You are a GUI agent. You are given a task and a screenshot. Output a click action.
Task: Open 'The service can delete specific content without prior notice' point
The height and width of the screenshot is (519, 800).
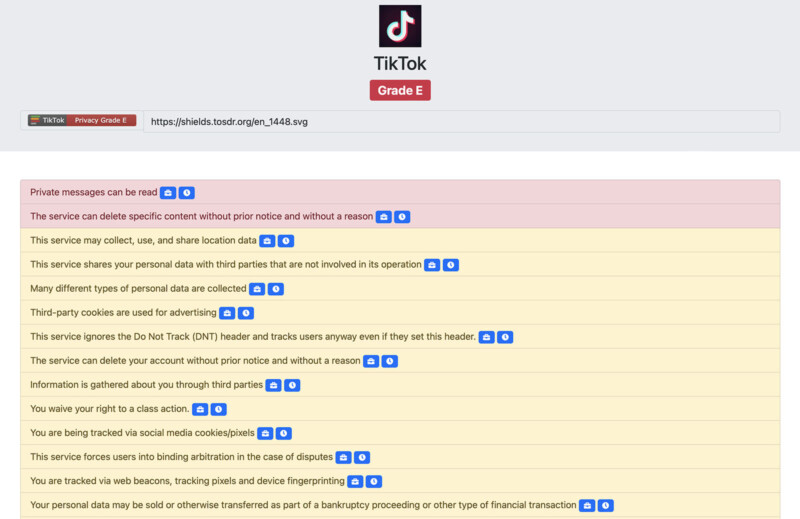(202, 216)
